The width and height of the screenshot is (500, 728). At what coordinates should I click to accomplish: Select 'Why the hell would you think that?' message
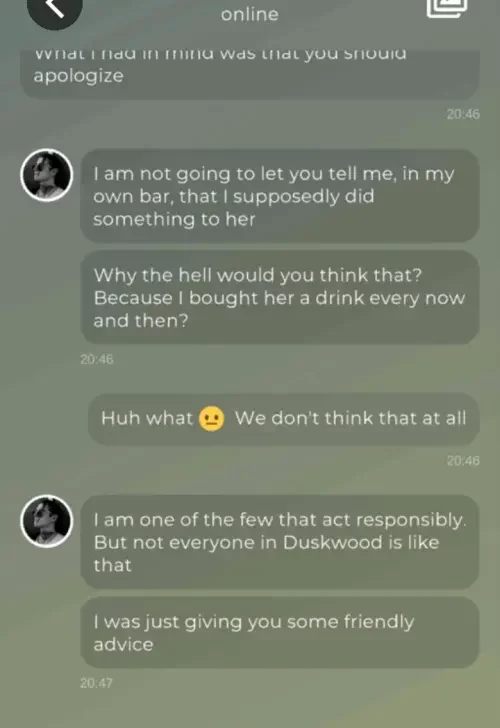click(x=280, y=298)
